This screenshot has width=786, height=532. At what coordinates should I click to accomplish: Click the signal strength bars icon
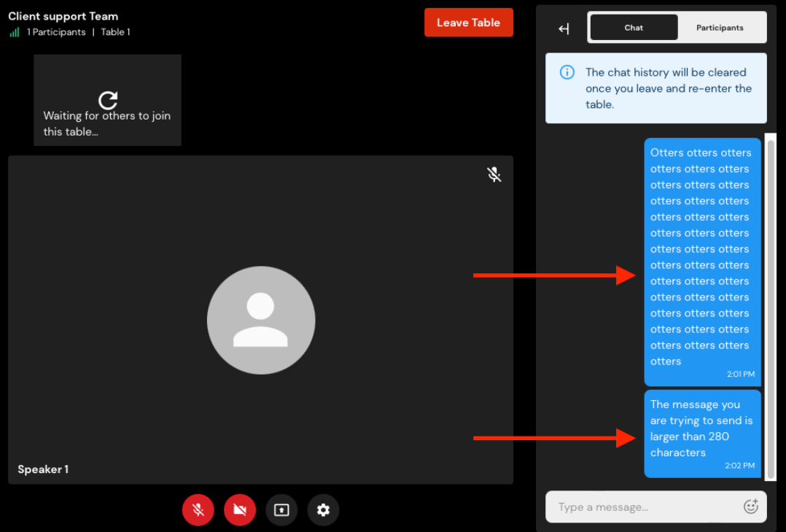(15, 32)
